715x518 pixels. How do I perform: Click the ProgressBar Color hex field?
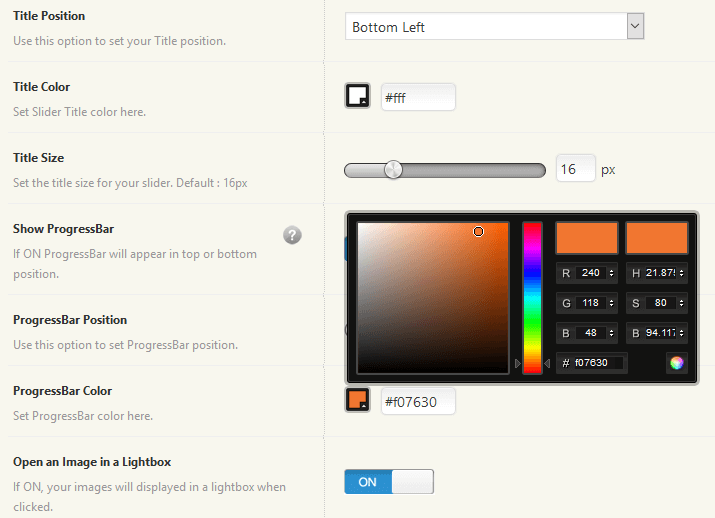click(418, 401)
